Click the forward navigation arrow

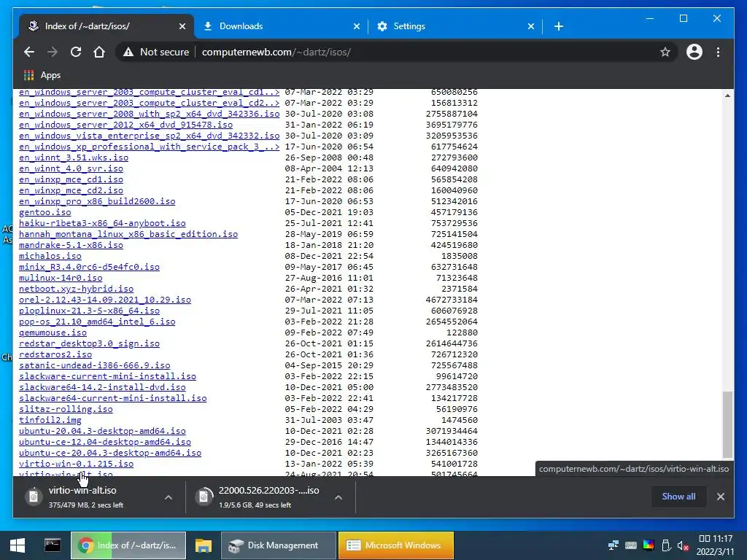[x=53, y=52]
